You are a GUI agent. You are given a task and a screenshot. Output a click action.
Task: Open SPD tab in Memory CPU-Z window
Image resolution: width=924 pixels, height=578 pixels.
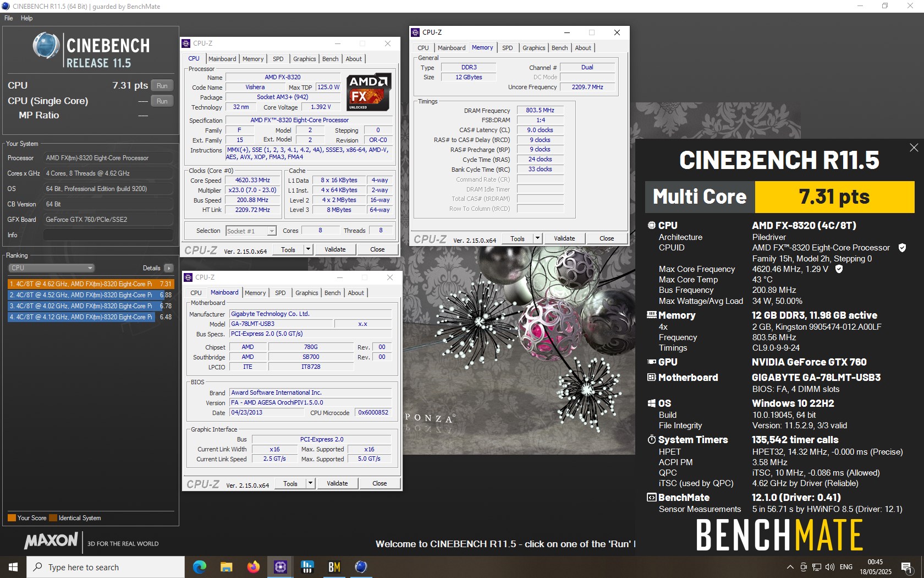point(507,48)
